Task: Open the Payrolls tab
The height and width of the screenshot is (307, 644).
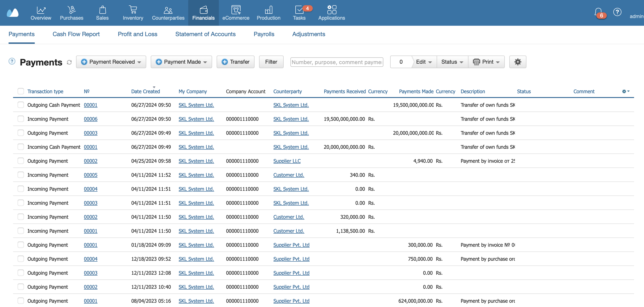Action: point(264,34)
